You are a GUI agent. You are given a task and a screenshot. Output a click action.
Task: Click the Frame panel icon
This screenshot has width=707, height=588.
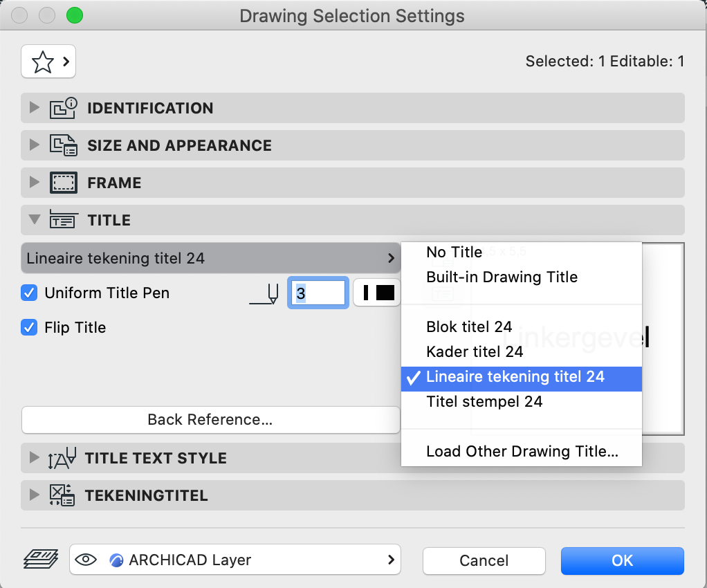pyautogui.click(x=63, y=183)
